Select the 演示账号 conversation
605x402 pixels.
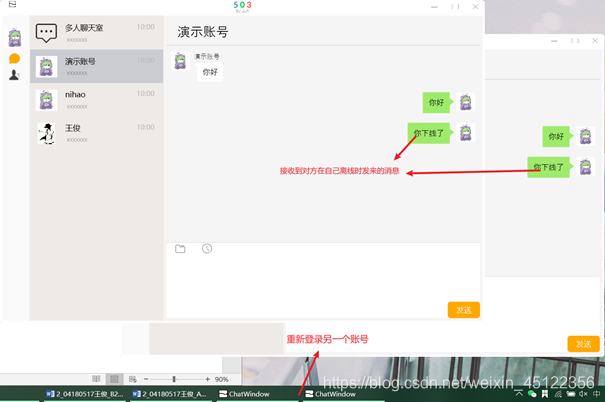click(96, 66)
